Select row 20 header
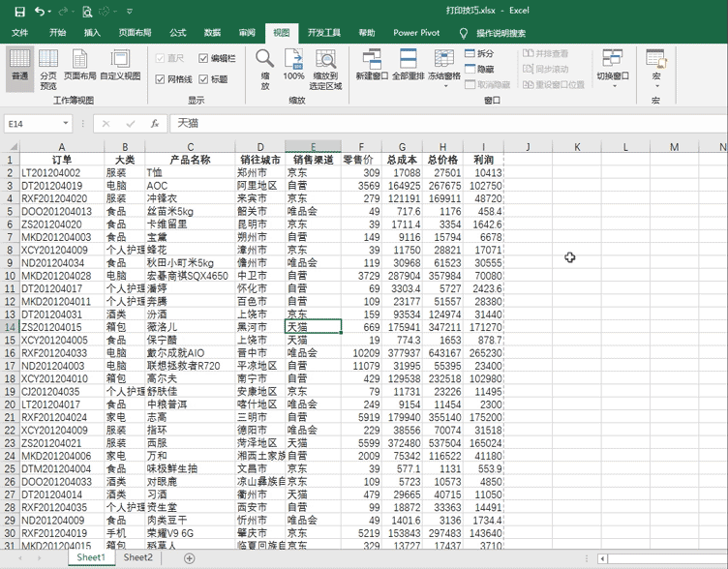Image resolution: width=728 pixels, height=569 pixels. [x=10, y=404]
